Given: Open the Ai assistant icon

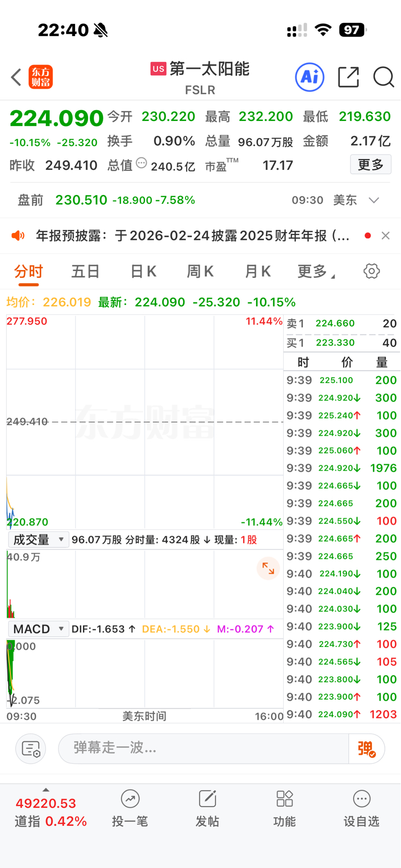Looking at the screenshot, I should click(310, 77).
